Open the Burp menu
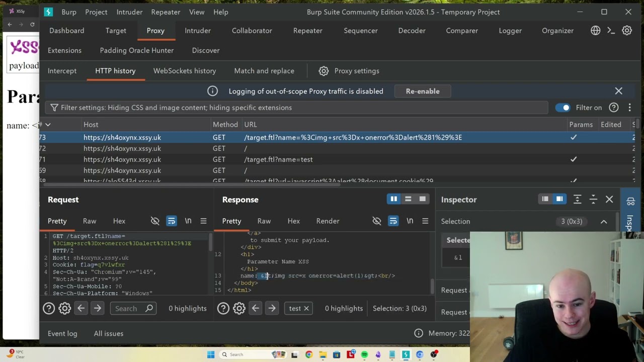Image resolution: width=644 pixels, height=362 pixels. 69,12
